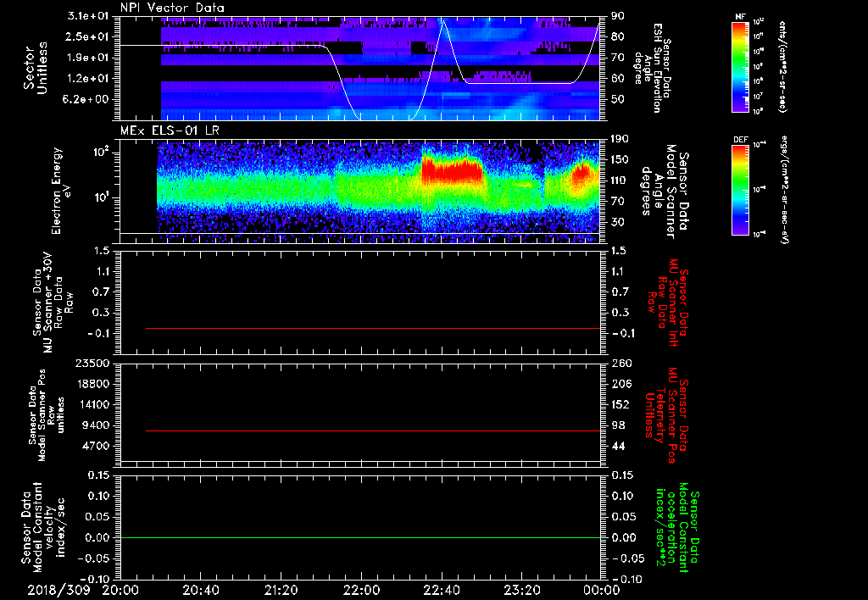Viewport: 868px width, 600px height.
Task: Click the "44" telemetry tick label
Action: coord(618,446)
